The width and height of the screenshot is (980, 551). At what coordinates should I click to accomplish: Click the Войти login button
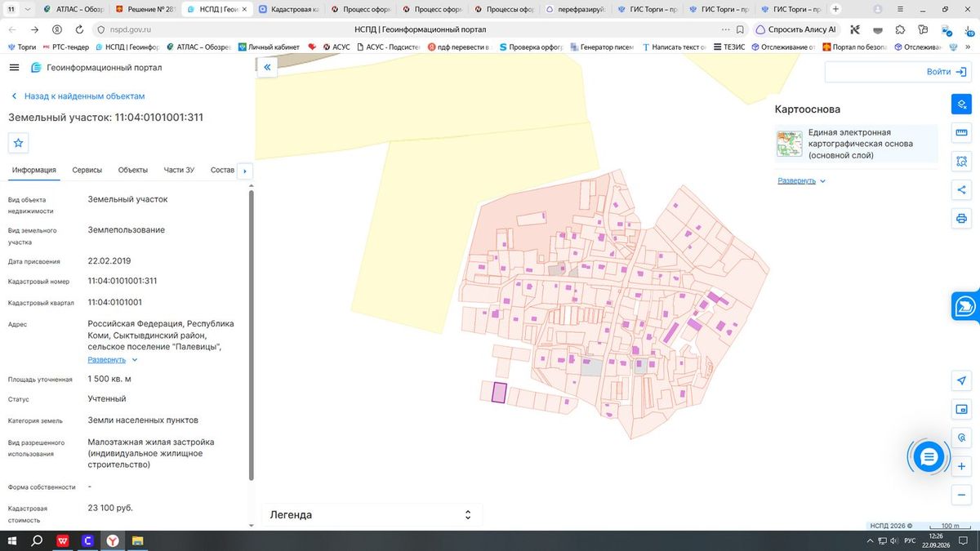coord(896,72)
